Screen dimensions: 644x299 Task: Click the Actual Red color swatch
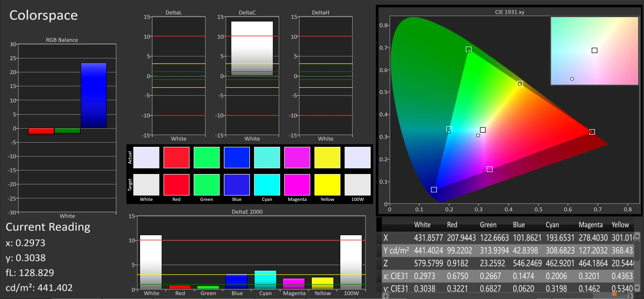[176, 158]
